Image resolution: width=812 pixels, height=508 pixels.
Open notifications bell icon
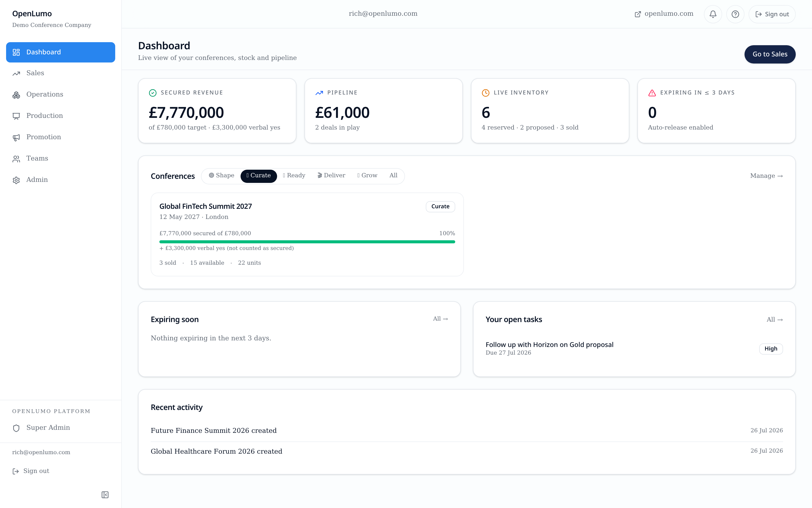pyautogui.click(x=713, y=14)
